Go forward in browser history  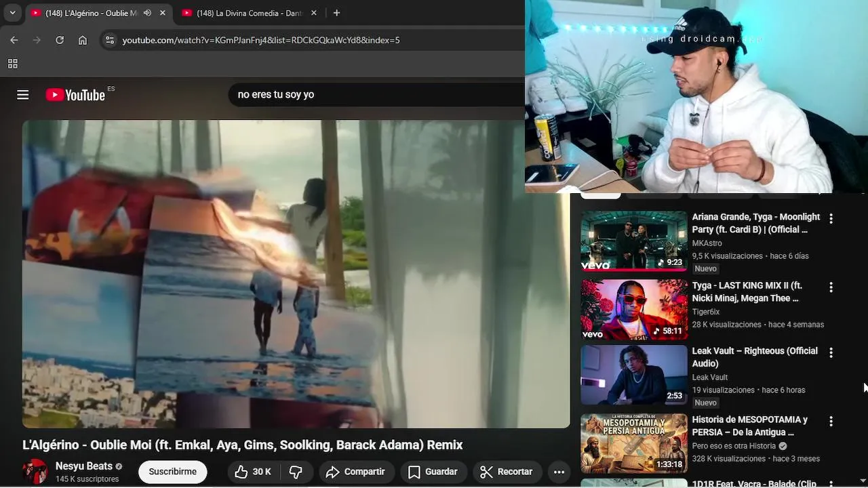(x=37, y=40)
